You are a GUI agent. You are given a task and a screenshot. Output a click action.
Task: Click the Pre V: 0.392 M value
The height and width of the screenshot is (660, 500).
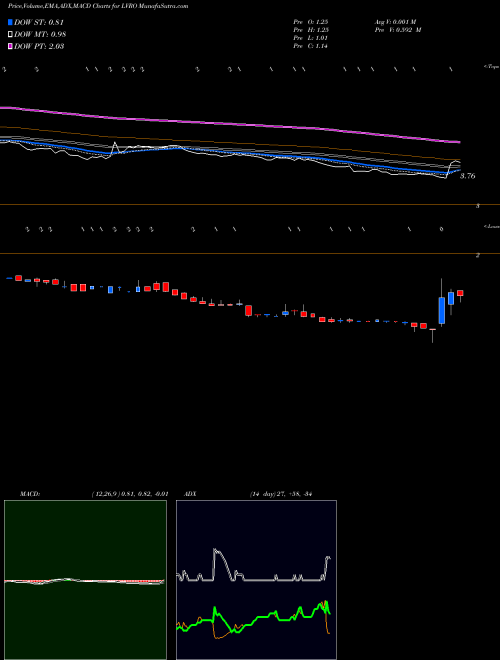[x=398, y=30]
